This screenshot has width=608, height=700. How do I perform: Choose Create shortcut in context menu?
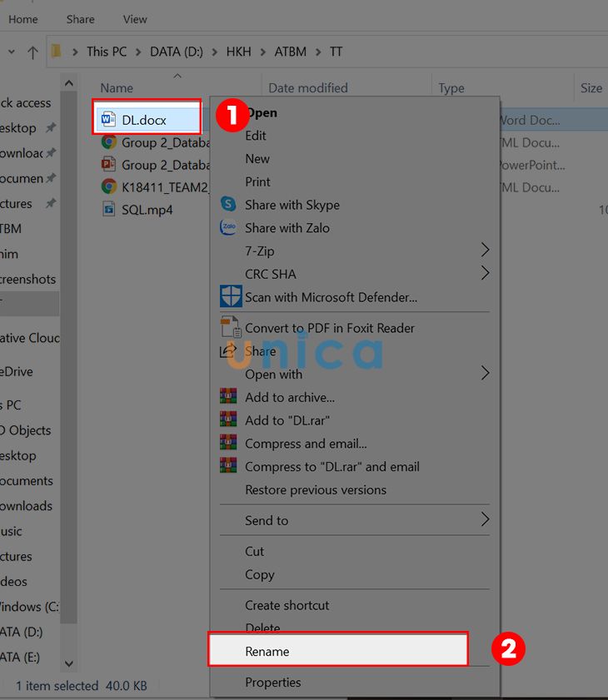tap(355, 605)
